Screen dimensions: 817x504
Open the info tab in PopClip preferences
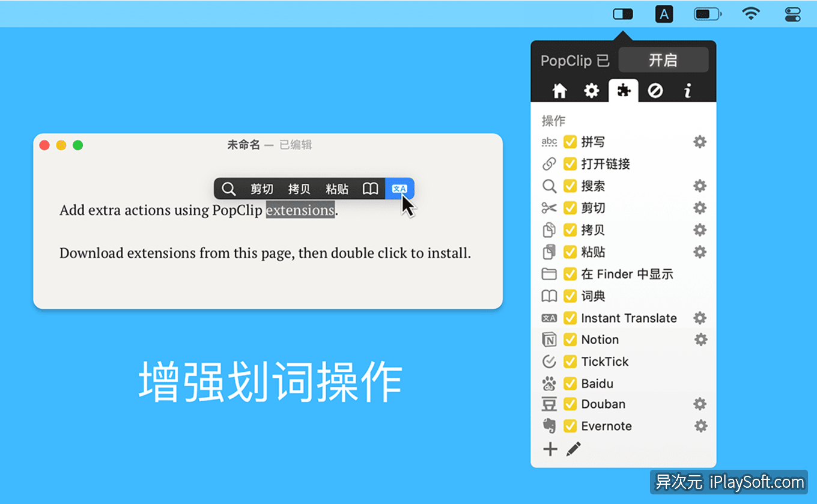coord(687,90)
